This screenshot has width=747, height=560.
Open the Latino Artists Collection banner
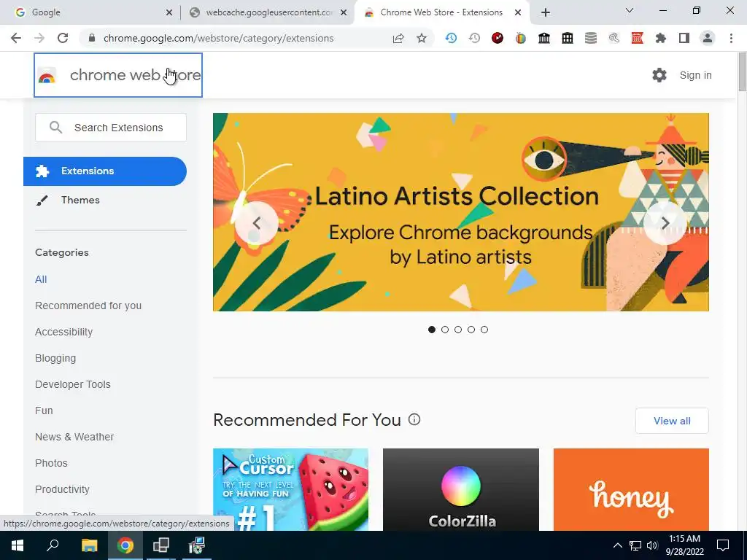(461, 212)
